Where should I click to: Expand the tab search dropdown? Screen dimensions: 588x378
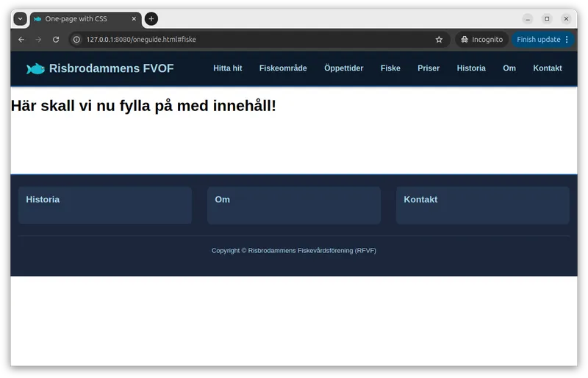tap(20, 18)
